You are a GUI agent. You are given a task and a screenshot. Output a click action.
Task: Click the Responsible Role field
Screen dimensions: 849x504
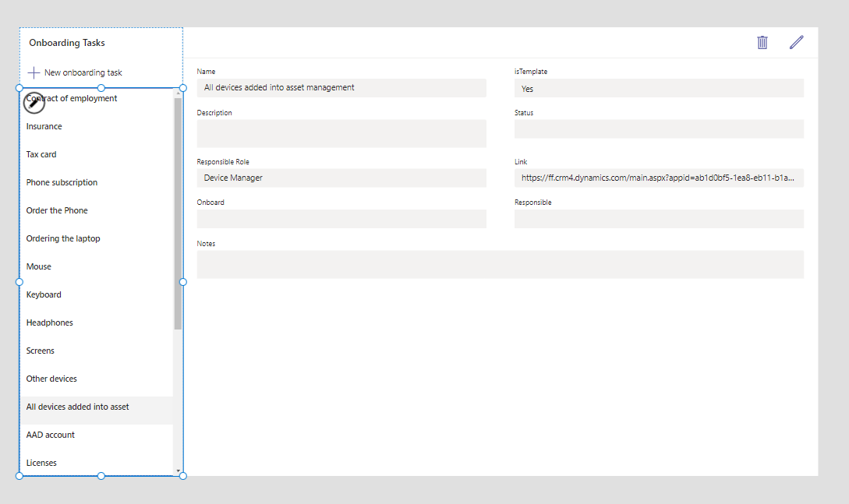pyautogui.click(x=341, y=178)
